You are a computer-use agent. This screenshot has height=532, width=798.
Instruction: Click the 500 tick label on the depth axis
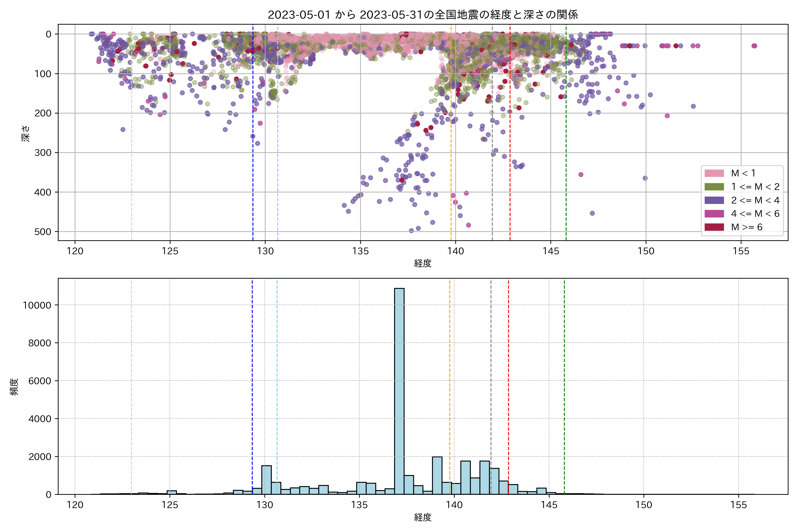pyautogui.click(x=43, y=232)
